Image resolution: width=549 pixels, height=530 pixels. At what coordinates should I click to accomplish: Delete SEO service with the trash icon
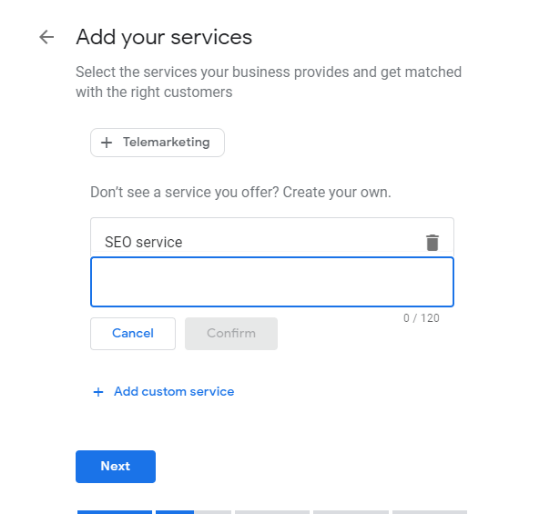tap(432, 242)
